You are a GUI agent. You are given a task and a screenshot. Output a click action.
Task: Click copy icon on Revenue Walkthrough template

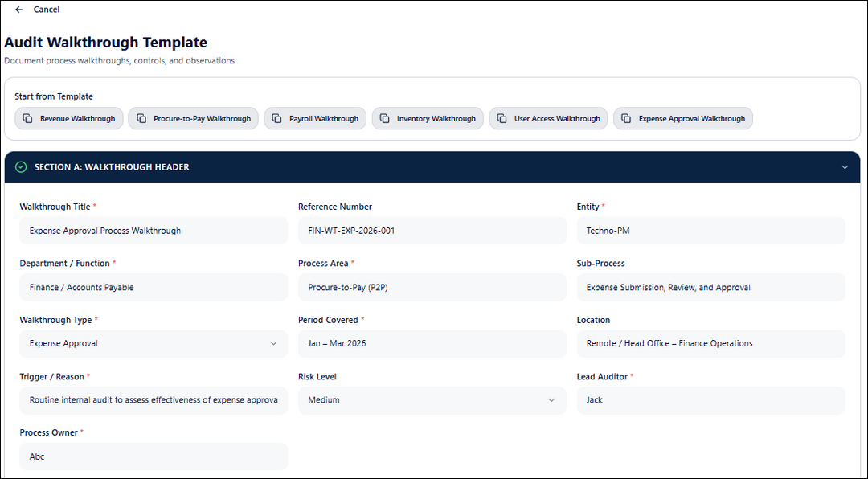27,118
